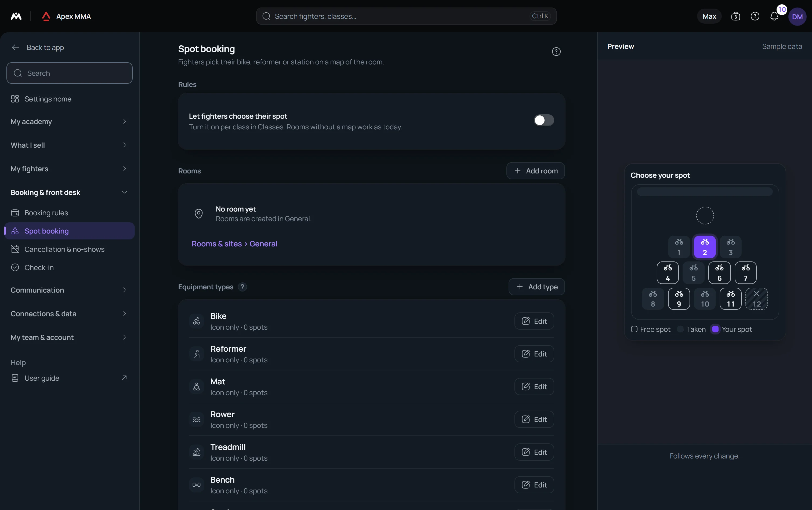Expand What I sell section

70,145
